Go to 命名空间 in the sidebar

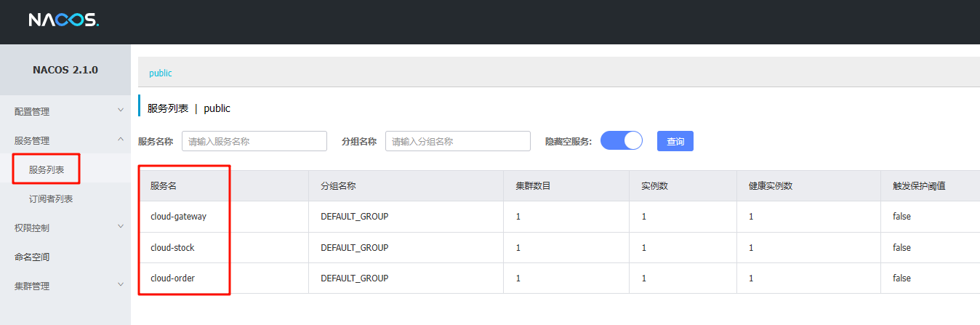click(32, 257)
